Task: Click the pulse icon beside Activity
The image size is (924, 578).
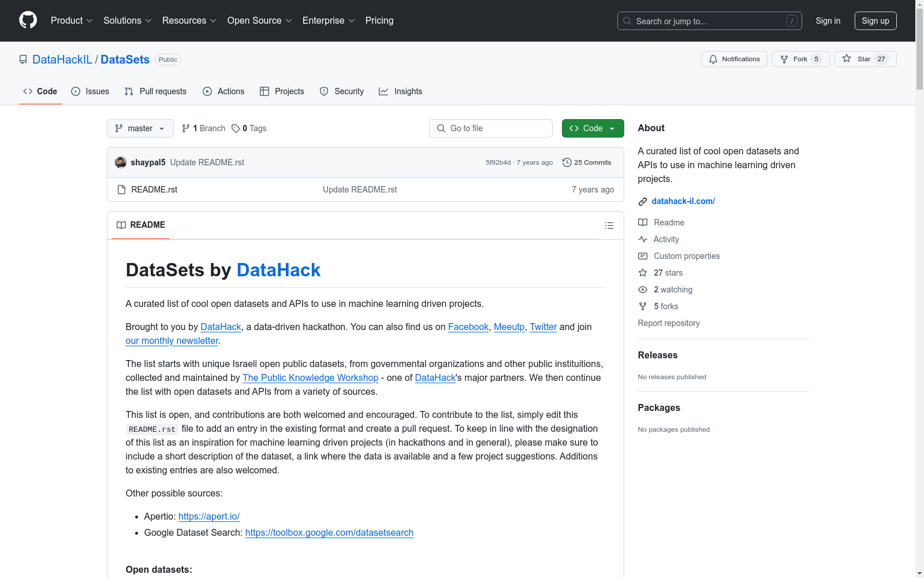Action: 643,239
